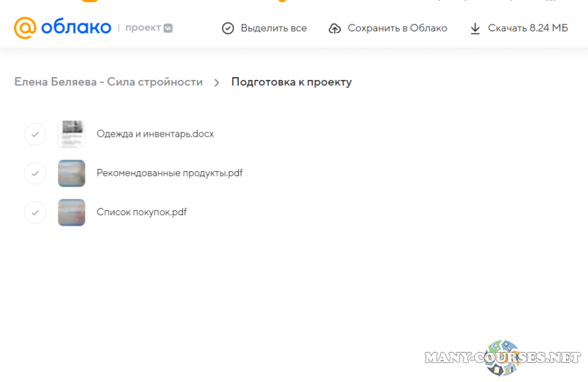Click the download arrow icon
588x382 pixels.
[x=474, y=29]
